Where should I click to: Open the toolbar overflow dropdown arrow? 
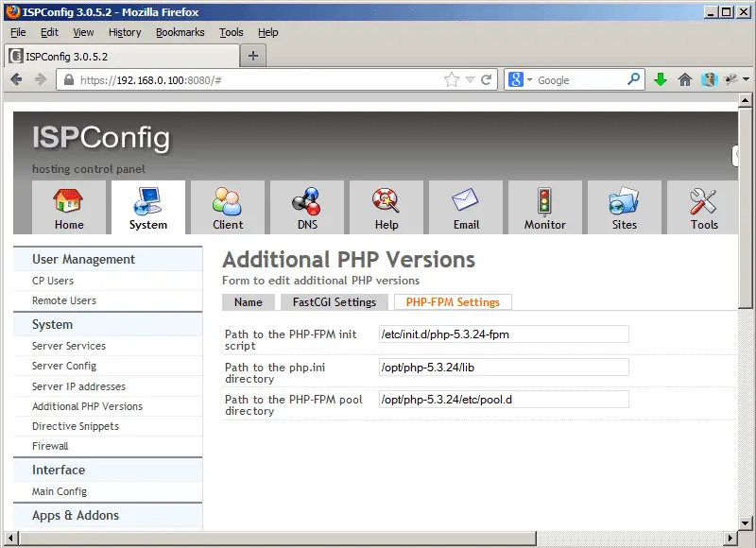tap(746, 79)
